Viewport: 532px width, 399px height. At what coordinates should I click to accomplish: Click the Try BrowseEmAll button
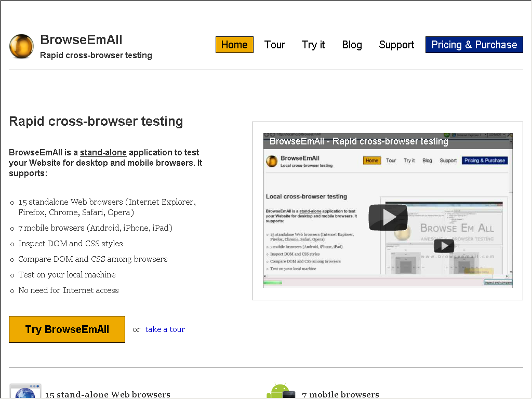click(x=67, y=329)
